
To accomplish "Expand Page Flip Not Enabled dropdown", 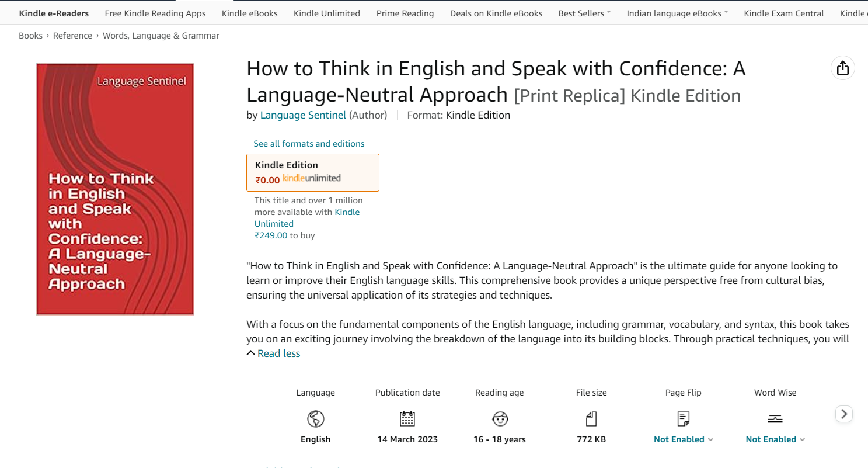I will [684, 439].
